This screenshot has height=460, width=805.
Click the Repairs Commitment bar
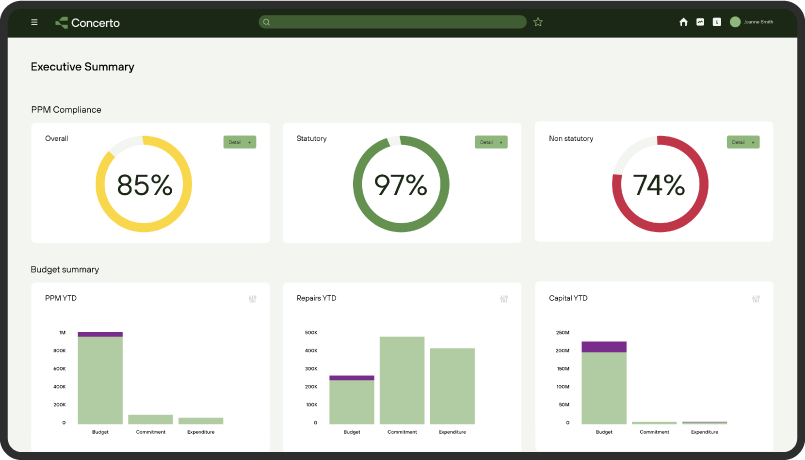402,380
